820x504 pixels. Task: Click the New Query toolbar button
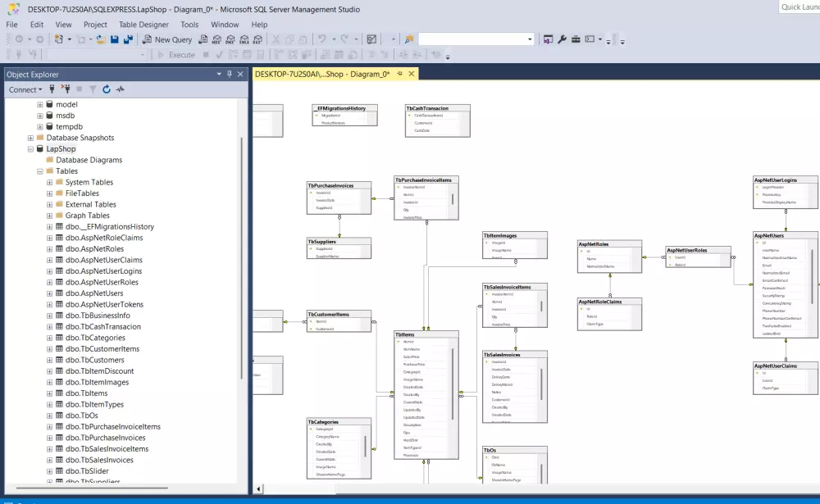(x=166, y=39)
